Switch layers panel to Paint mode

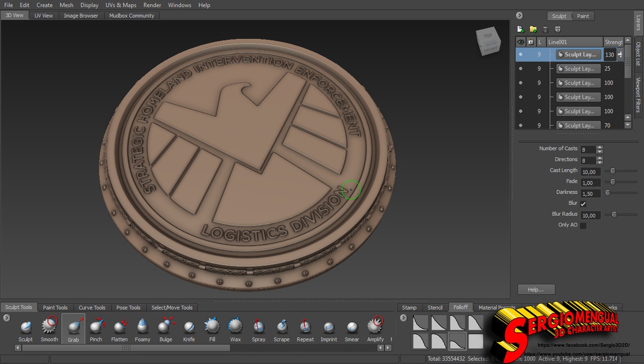point(583,16)
